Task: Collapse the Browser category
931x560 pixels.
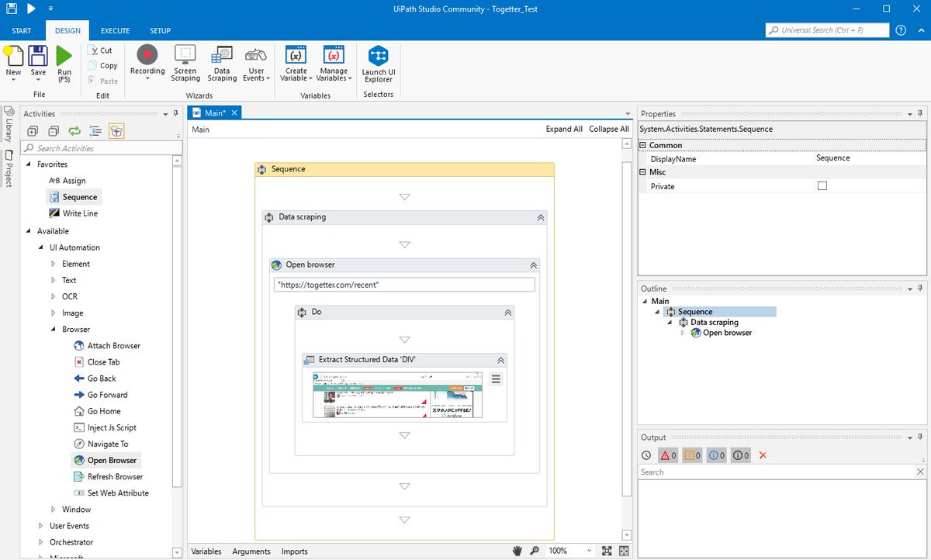Action: point(53,329)
